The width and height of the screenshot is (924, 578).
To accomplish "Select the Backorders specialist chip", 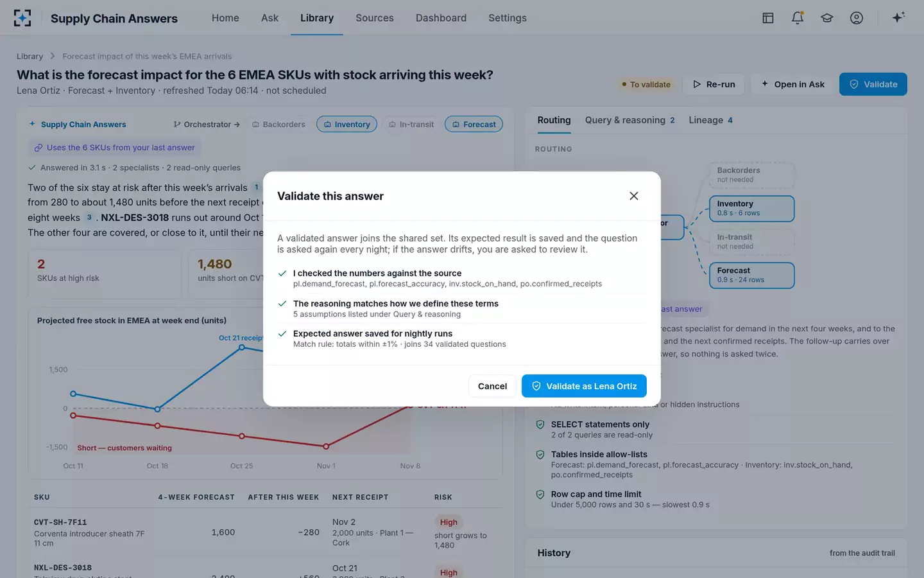I will [278, 125].
